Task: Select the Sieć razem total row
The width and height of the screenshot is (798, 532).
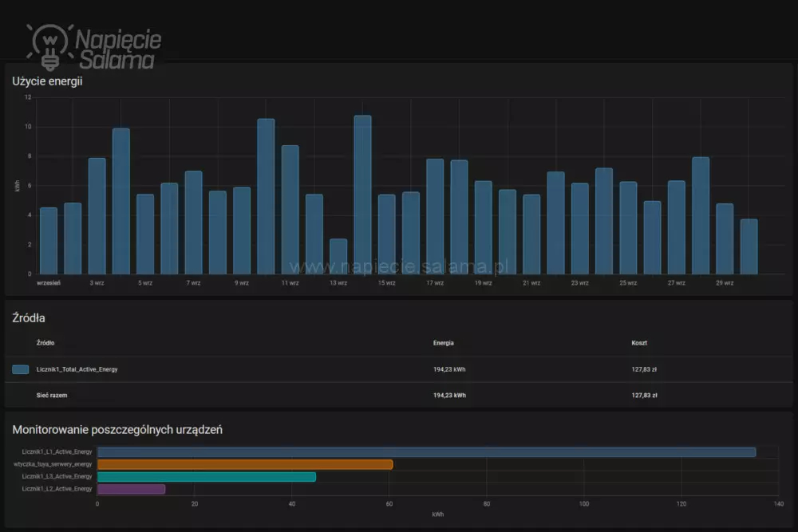Action: [x=52, y=395]
